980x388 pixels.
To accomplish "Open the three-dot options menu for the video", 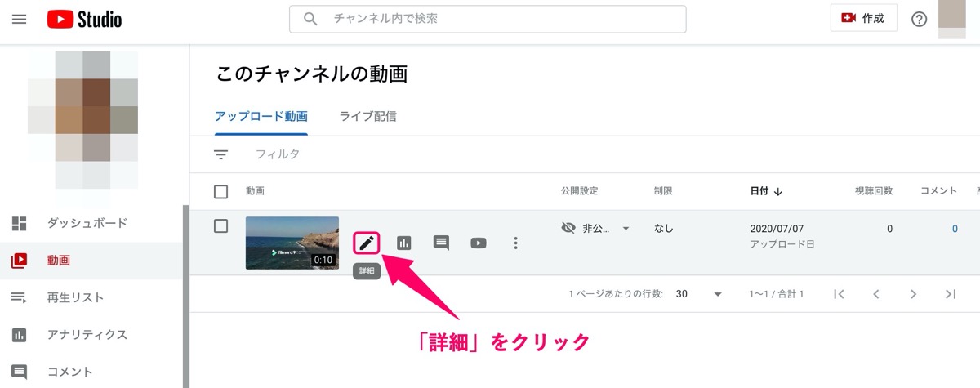I will [515, 243].
